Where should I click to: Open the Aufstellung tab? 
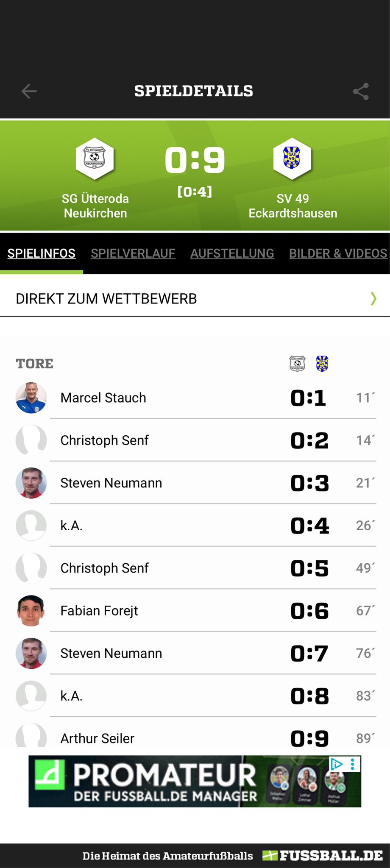coord(232,253)
